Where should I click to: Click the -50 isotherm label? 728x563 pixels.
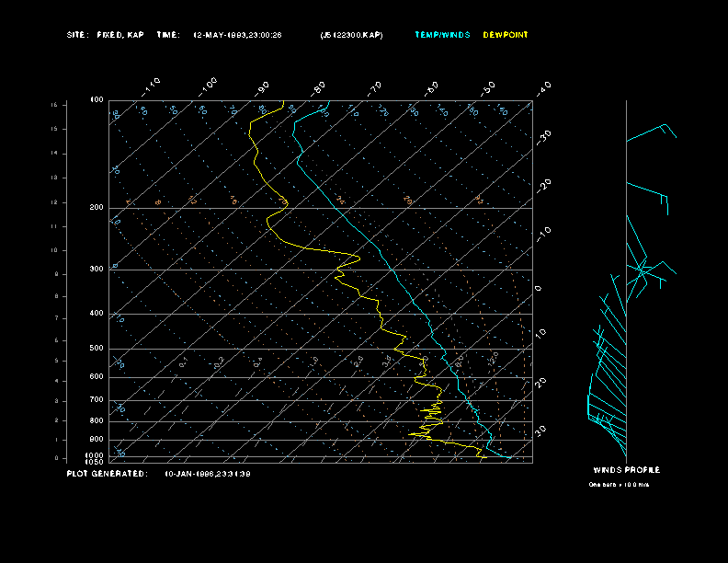487,88
